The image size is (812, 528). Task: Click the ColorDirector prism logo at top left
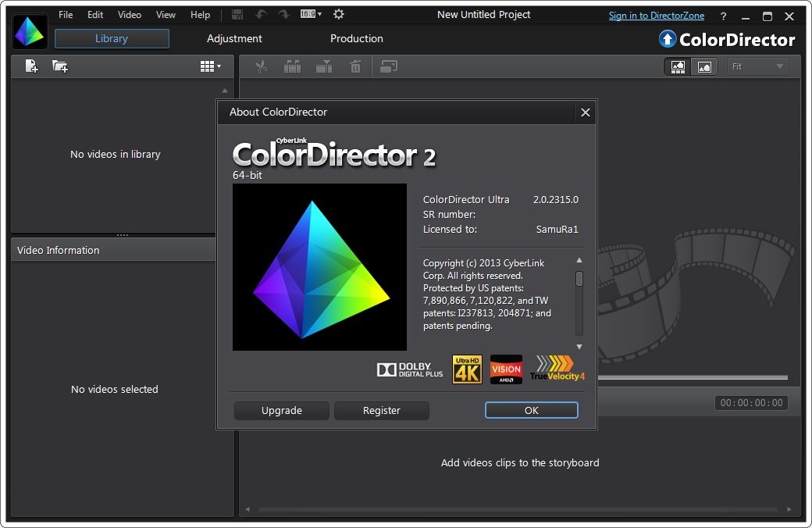[30, 32]
